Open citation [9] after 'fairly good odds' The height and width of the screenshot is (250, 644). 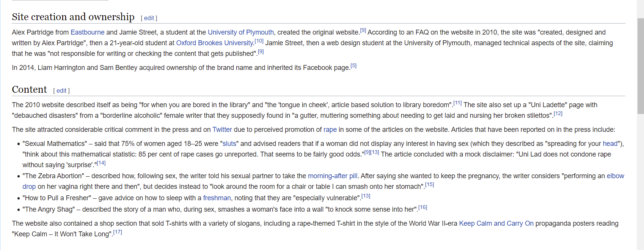point(367,152)
